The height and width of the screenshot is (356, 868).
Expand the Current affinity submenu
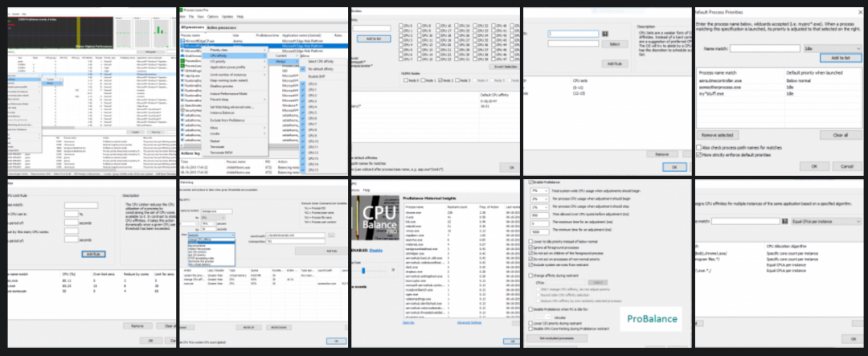tap(285, 55)
